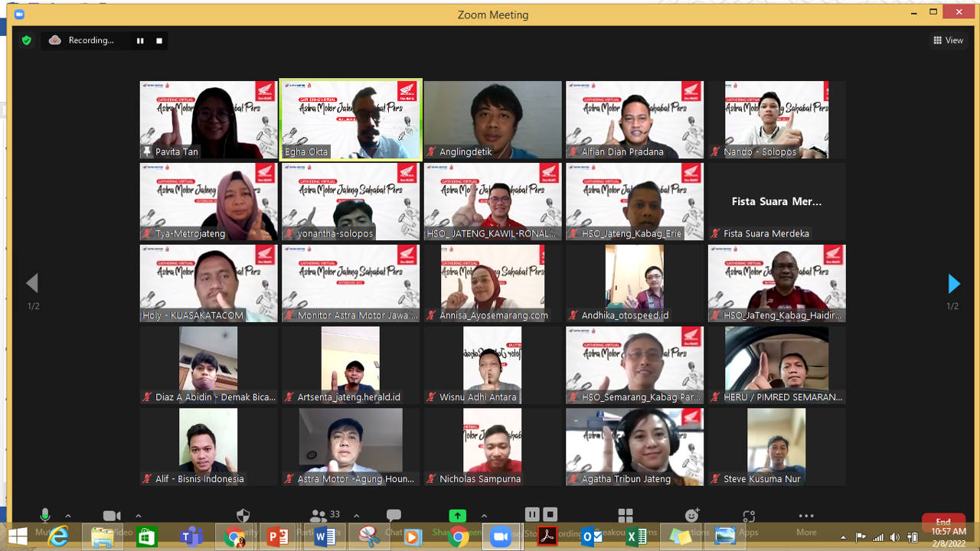Pause the cloud recording
The width and height of the screenshot is (980, 551).
[532, 514]
